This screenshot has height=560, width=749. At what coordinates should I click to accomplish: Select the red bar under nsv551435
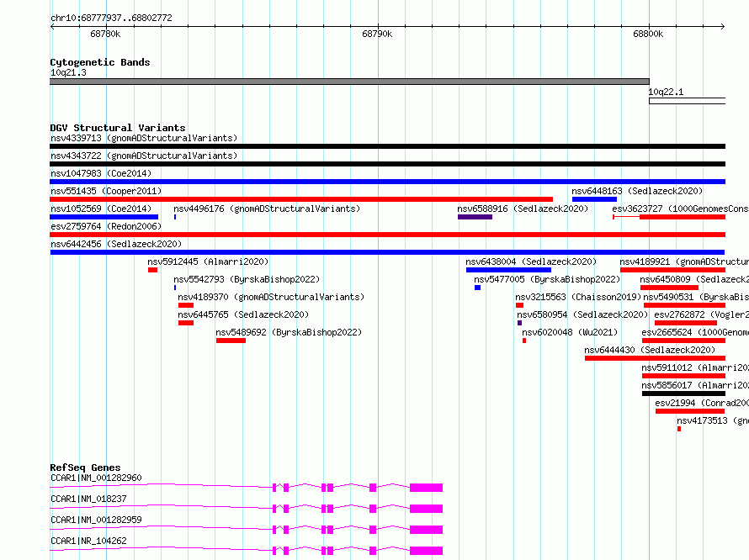click(301, 199)
